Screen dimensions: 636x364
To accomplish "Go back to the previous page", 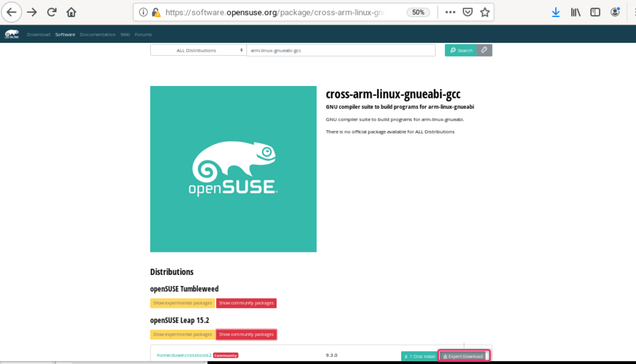I will click(12, 12).
